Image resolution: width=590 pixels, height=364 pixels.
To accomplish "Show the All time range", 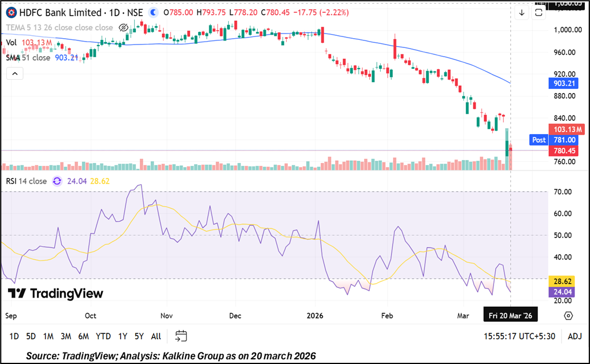I will tap(155, 336).
